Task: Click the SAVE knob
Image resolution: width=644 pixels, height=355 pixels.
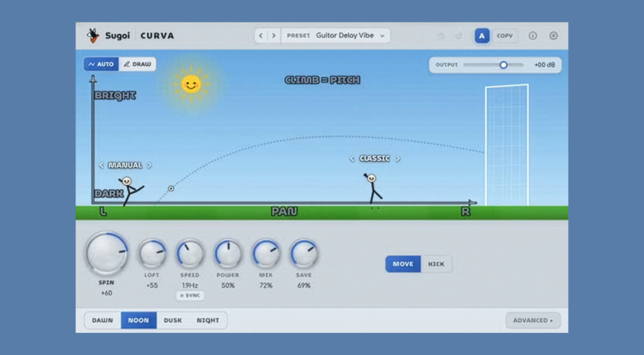Action: pos(304,254)
